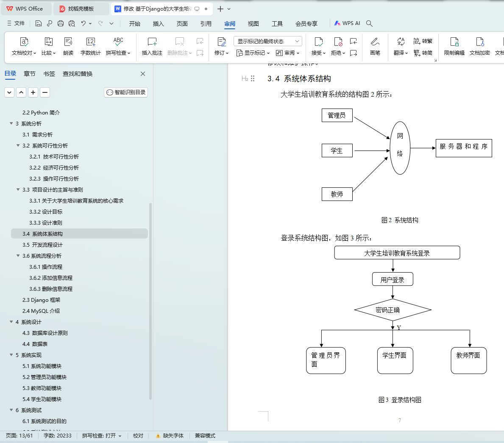504x443 pixels.
Task: Run 拼写检查 spell check
Action: coord(118,46)
